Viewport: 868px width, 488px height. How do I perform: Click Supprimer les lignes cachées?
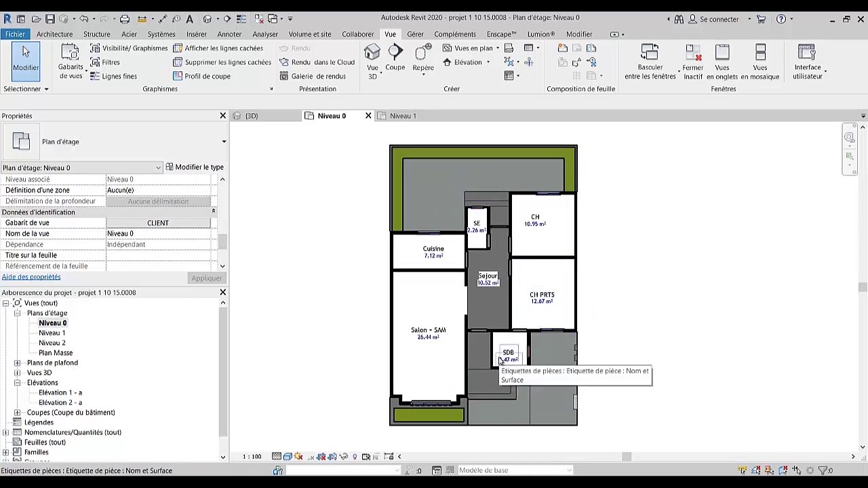pyautogui.click(x=222, y=62)
